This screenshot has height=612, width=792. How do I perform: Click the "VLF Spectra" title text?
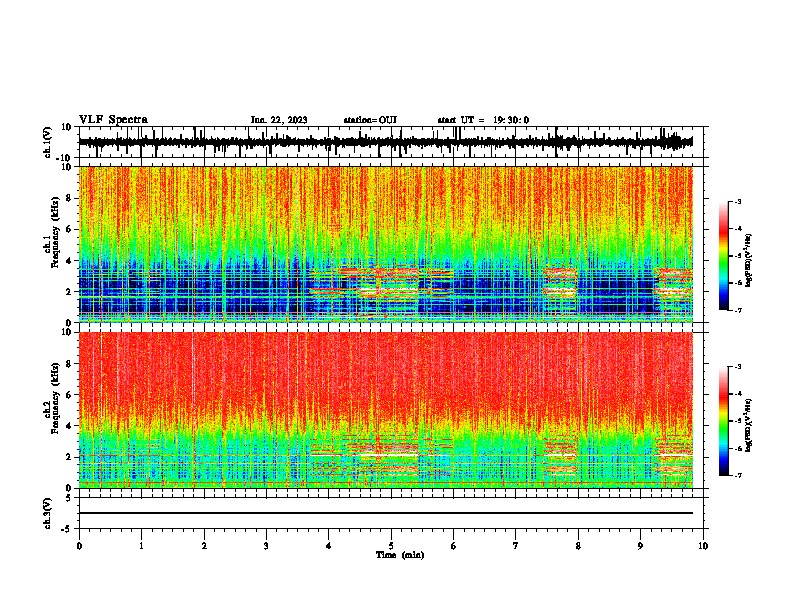coord(113,120)
